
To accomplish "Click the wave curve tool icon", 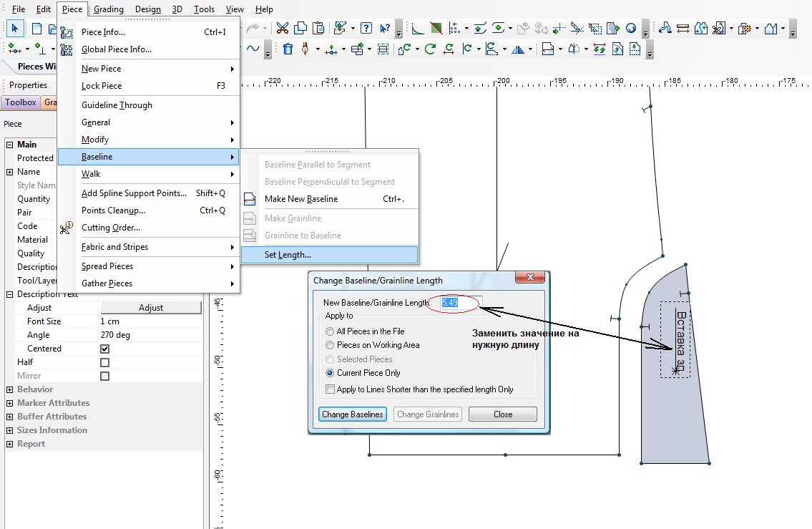I will click(253, 49).
